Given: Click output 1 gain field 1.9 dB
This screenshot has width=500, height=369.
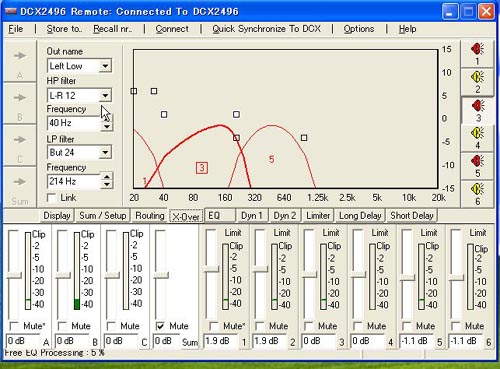Looking at the screenshot, I should [x=220, y=341].
